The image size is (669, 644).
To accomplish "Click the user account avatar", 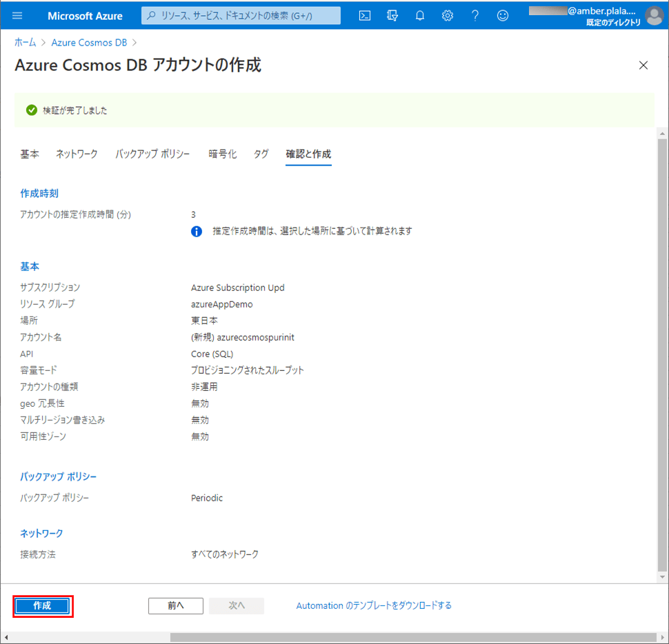I will (655, 16).
